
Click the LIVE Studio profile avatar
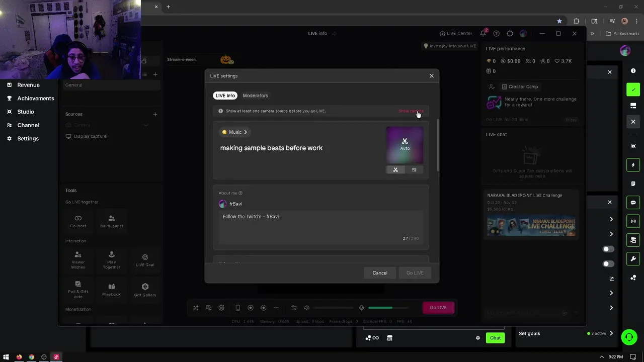[523, 33]
